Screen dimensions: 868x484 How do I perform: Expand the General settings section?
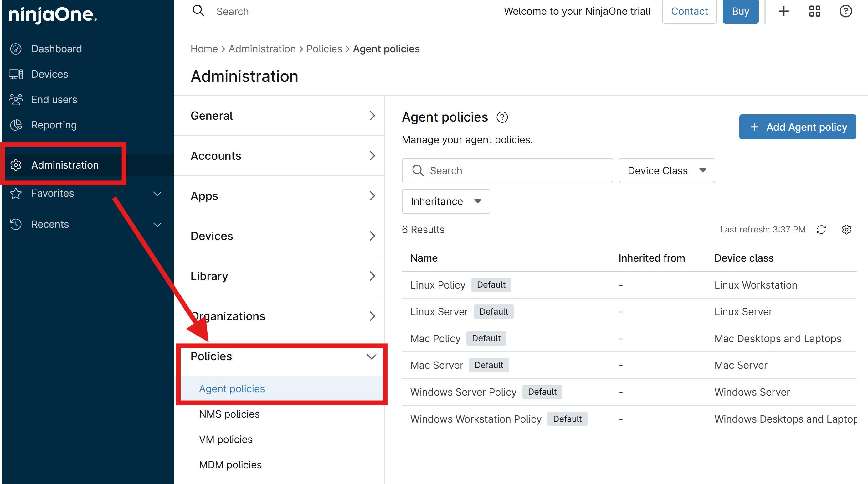[x=279, y=116]
